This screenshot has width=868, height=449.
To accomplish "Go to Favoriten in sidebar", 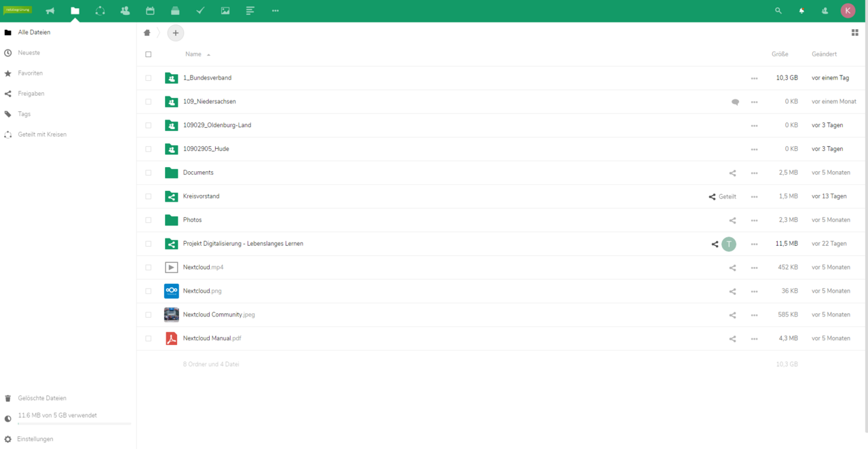I will tap(31, 73).
